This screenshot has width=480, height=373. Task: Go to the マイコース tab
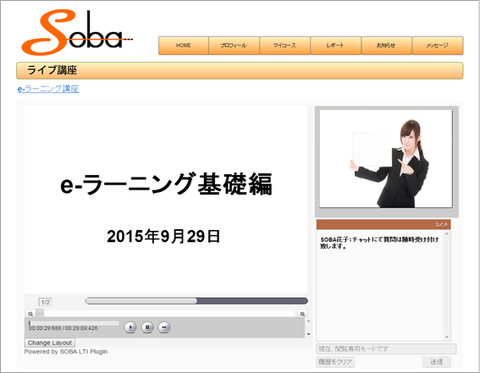(285, 45)
